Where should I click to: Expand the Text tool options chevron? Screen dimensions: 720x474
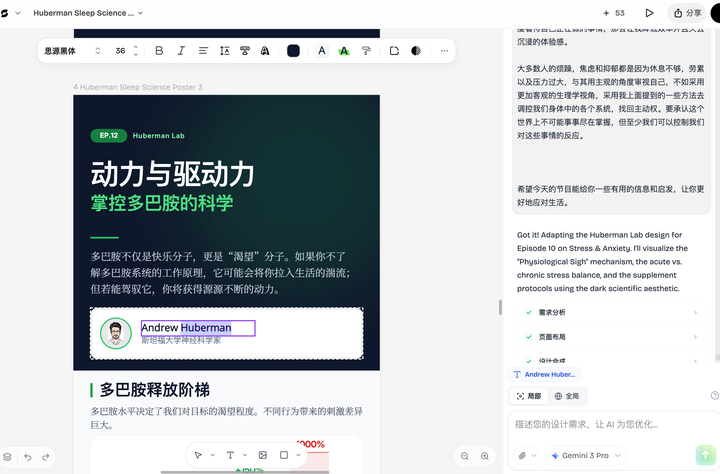pos(245,455)
